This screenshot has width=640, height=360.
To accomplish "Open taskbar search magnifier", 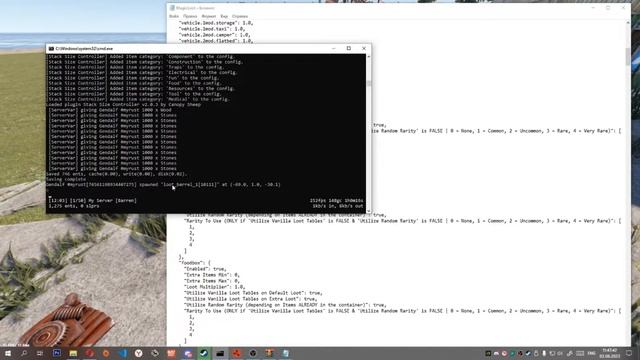I will pyautogui.click(x=24, y=353).
